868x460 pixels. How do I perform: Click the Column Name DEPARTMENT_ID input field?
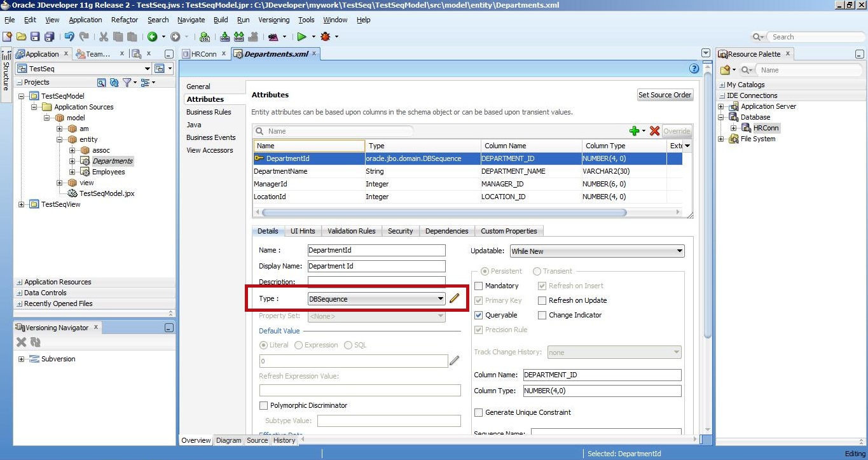(x=602, y=375)
